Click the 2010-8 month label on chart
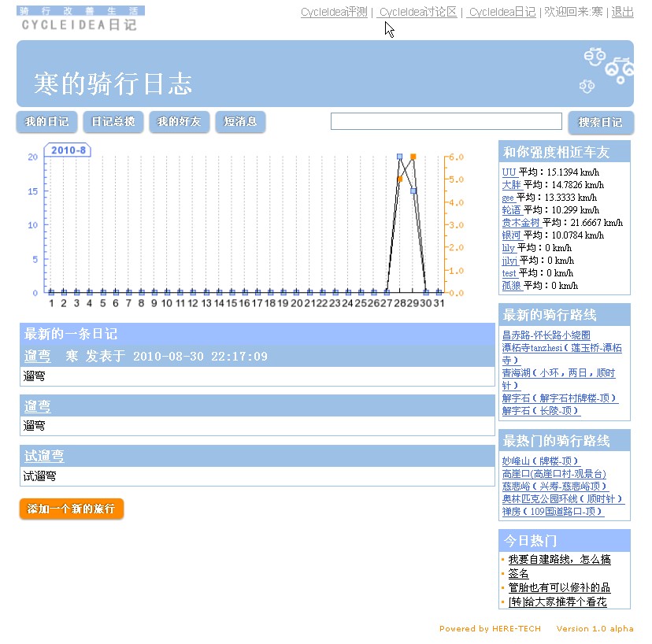This screenshot has width=652, height=644. click(x=69, y=150)
